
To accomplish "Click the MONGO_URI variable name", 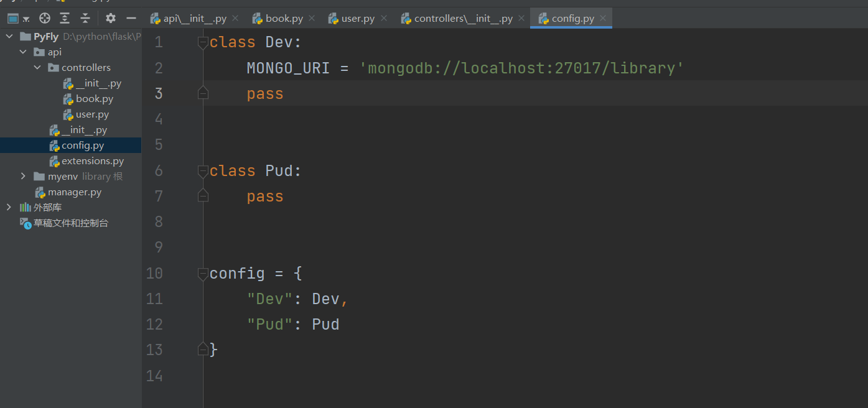I will click(x=288, y=68).
